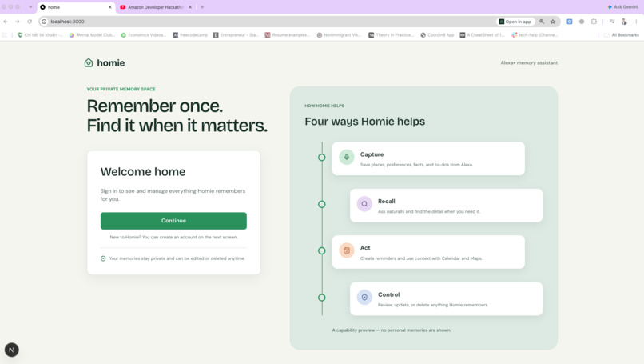Open the 'Chi tiết tài khoản' bookmark
The image size is (644, 364).
point(40,35)
